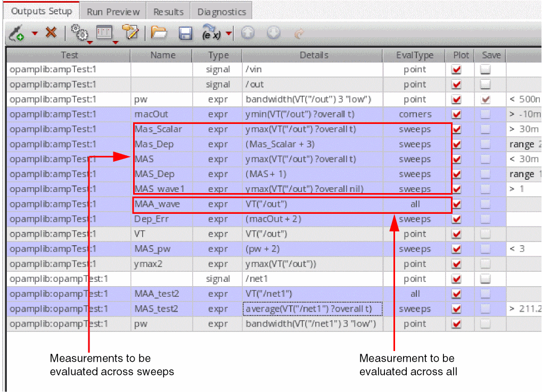Click the save floppy disk icon

point(185,33)
